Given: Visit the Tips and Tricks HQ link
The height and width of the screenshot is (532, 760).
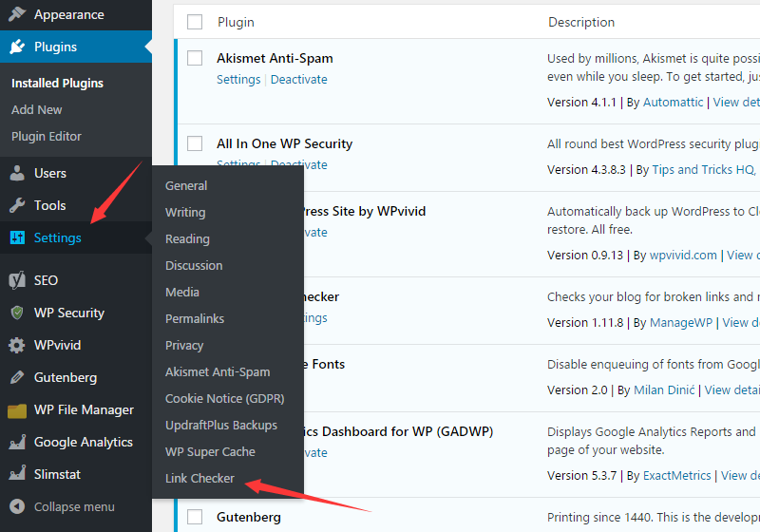Looking at the screenshot, I should click(x=703, y=170).
